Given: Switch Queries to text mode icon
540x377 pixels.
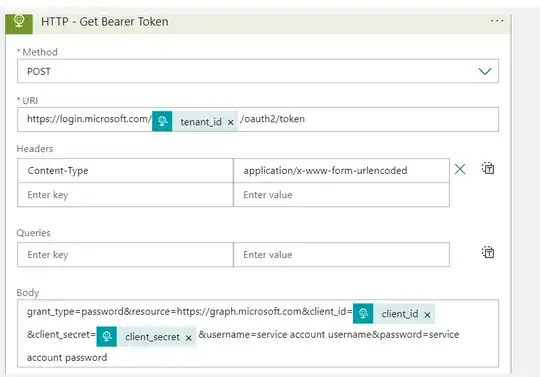Looking at the screenshot, I should [x=488, y=252].
